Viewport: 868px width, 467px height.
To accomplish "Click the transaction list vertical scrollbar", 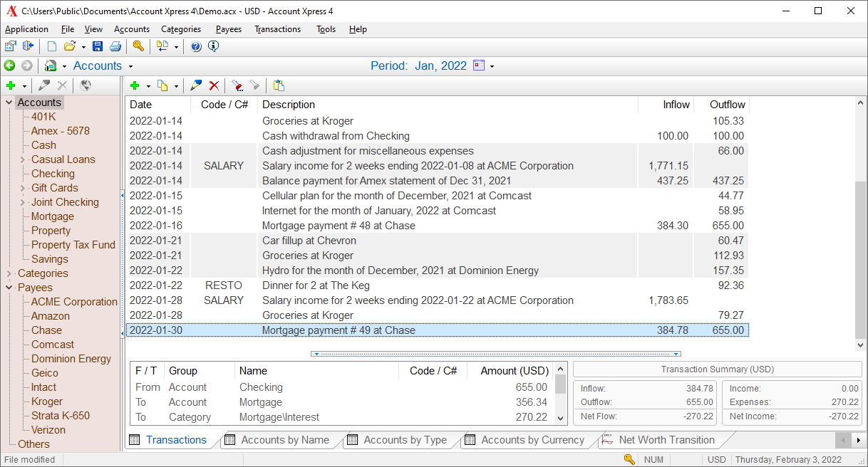I will point(861,260).
